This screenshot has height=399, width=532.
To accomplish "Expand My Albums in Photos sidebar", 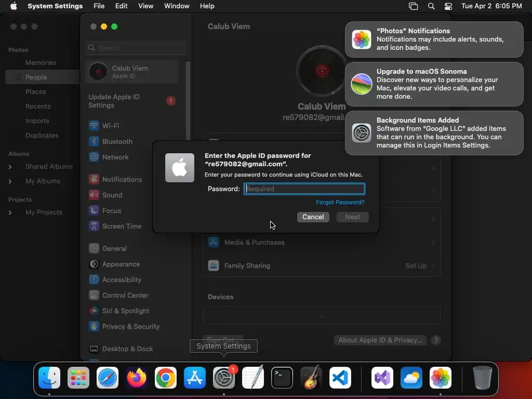I will click(x=10, y=181).
